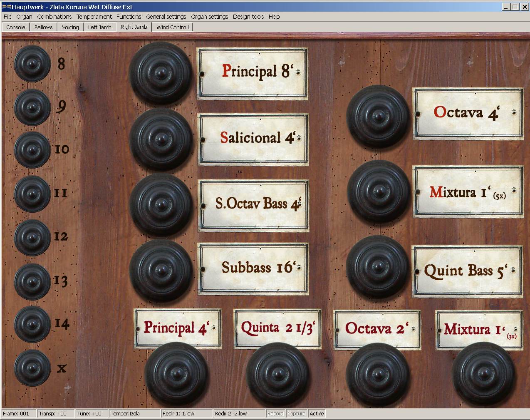The width and height of the screenshot is (530, 420).
Task: Maximize the Hauptwerk window
Action: 515,7
